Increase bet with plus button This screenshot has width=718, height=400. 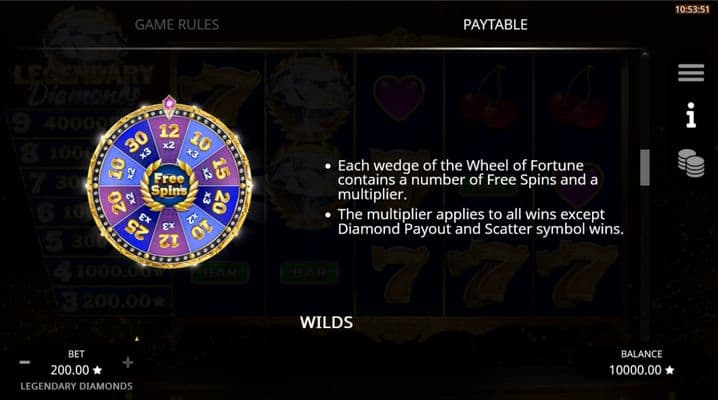tap(128, 362)
